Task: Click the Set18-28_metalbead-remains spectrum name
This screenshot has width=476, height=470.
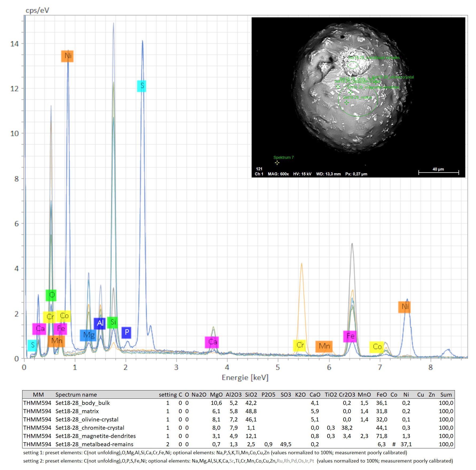Action: [94, 444]
